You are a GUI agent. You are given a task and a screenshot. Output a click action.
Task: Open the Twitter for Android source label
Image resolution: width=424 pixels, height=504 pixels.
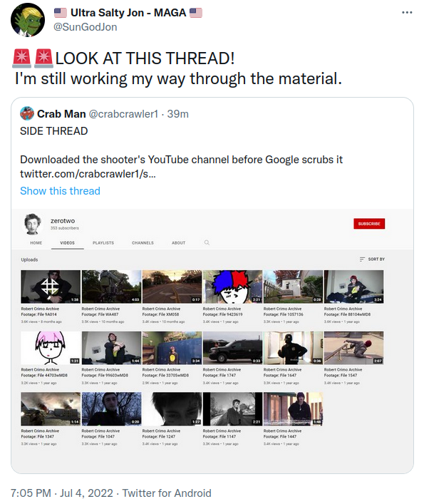coord(167,493)
